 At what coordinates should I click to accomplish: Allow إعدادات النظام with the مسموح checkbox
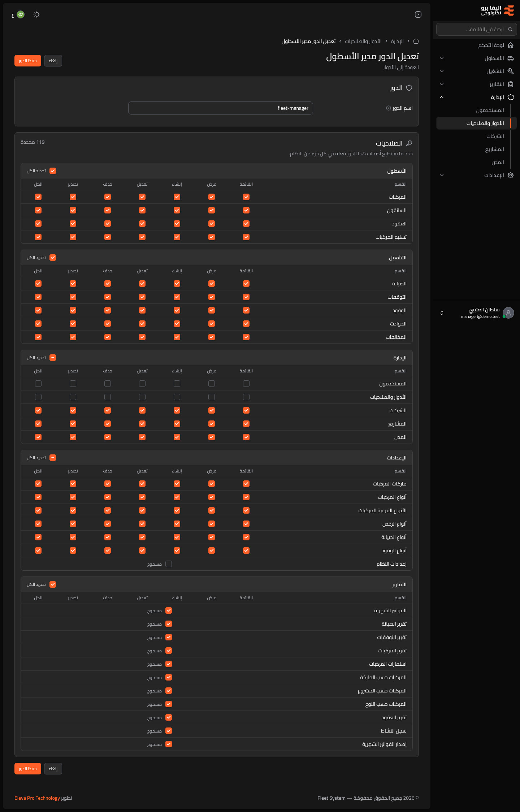tap(169, 564)
